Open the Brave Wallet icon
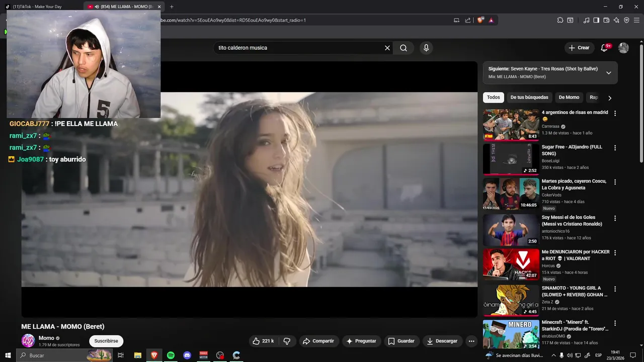This screenshot has width=644, height=362. [x=606, y=20]
